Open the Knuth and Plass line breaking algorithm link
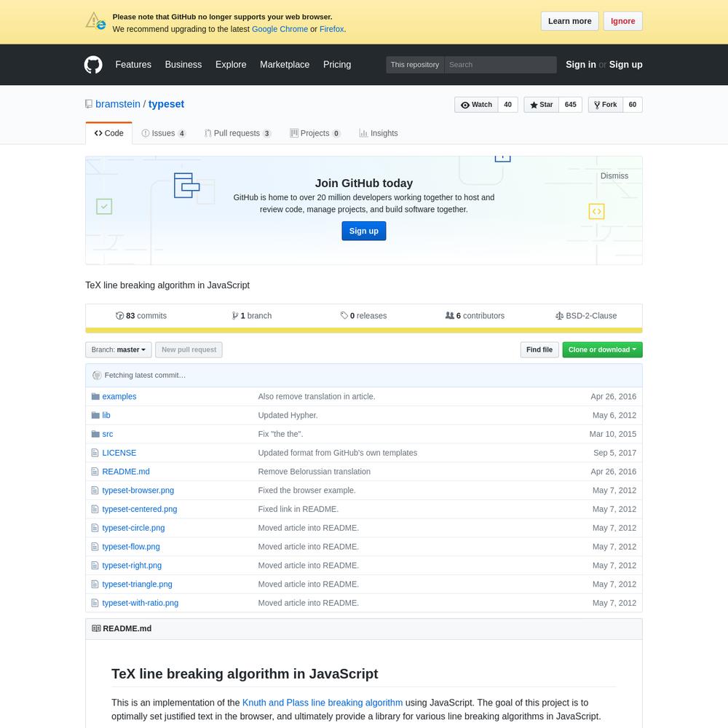Viewport: 728px width, 728px height. (x=323, y=703)
